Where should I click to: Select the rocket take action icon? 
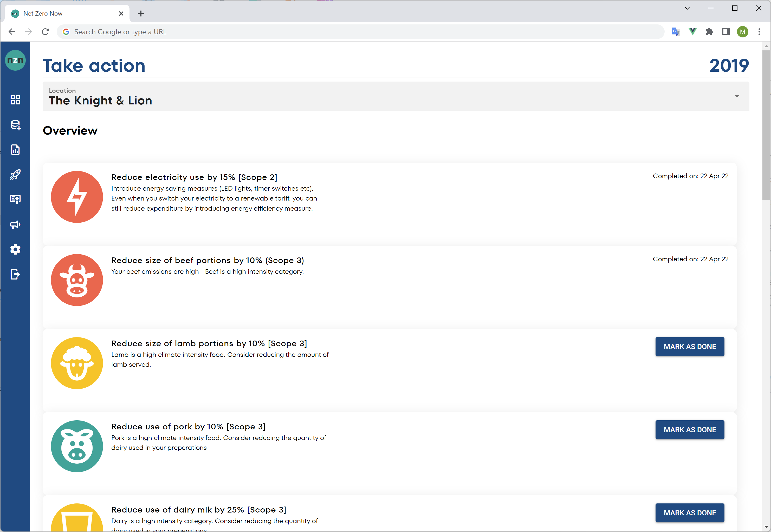point(15,174)
